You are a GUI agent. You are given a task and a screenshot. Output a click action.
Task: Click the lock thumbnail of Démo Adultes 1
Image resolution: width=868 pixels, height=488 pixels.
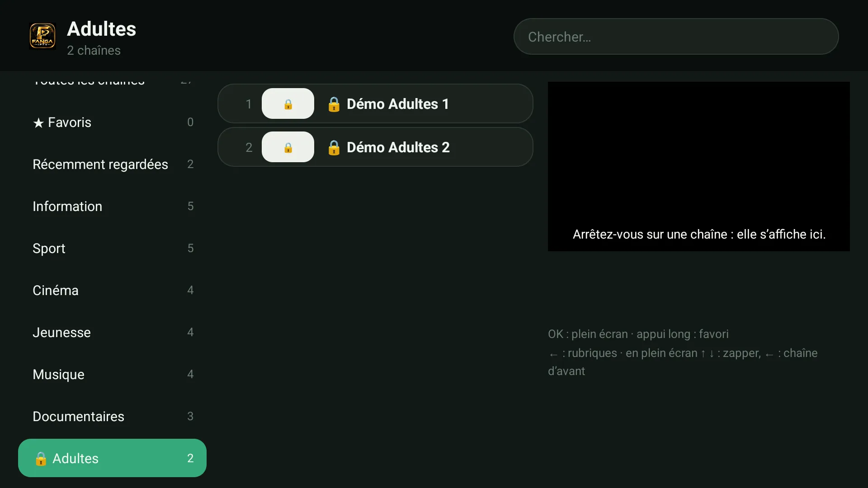[x=288, y=103]
